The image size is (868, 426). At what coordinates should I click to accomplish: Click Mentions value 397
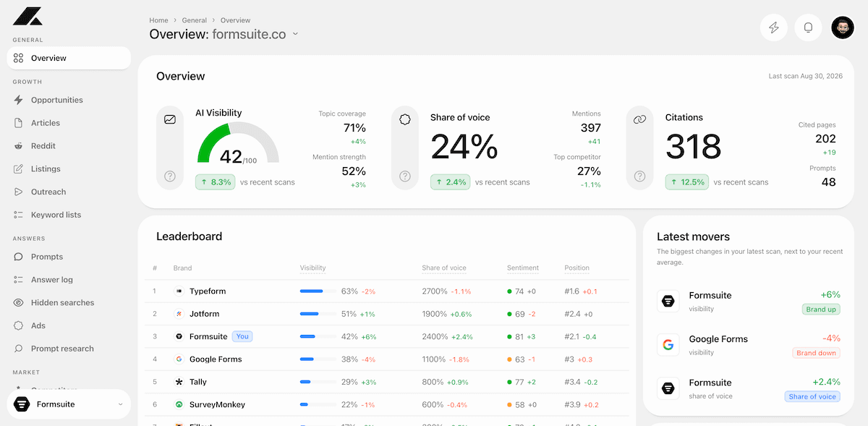[590, 128]
